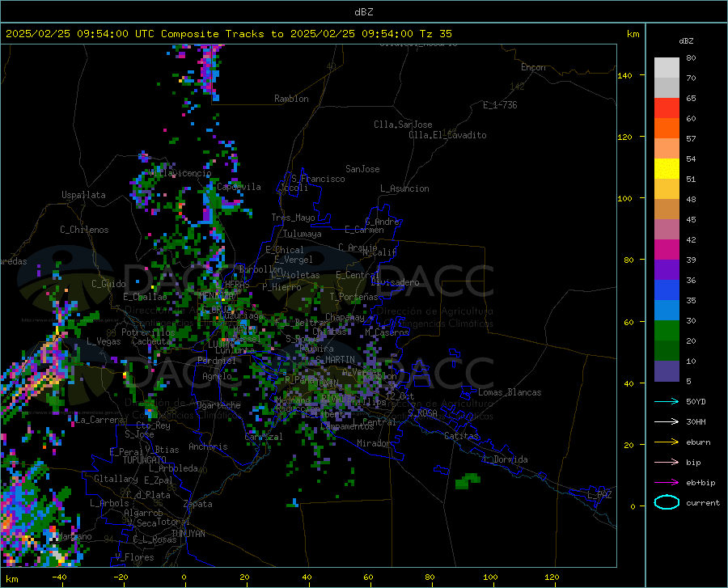This screenshot has width=728, height=588.
Task: Click the green radar echo south of L_Dormida
Action: [x=468, y=480]
